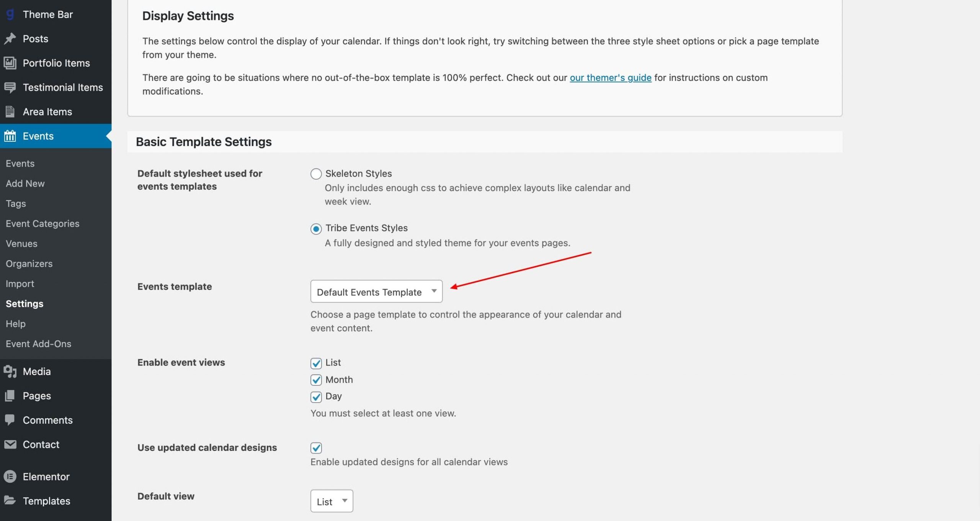Open the Events template dropdown
The height and width of the screenshot is (521, 980).
[376, 292]
